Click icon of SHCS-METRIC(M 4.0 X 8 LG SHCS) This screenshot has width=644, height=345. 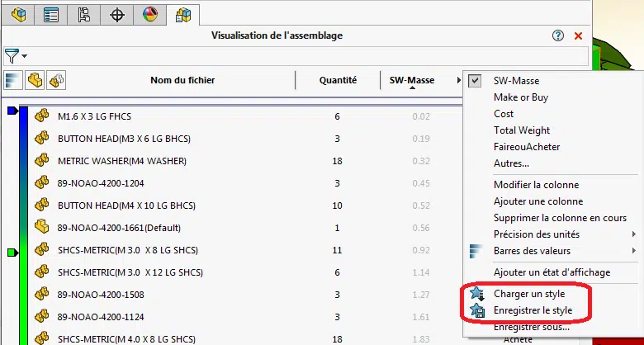[41, 338]
